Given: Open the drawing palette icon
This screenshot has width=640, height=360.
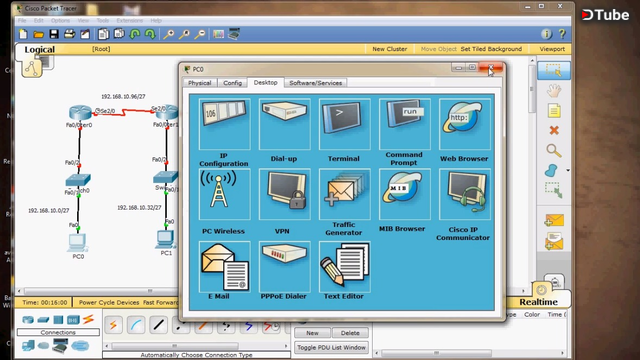Looking at the screenshot, I should [218, 34].
